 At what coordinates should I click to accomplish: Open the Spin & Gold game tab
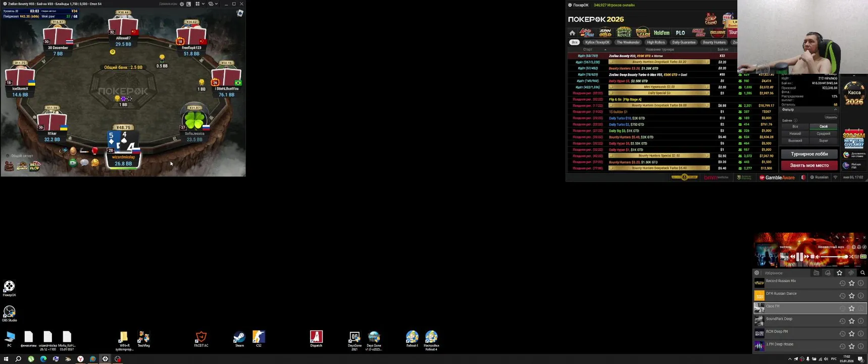[605, 33]
